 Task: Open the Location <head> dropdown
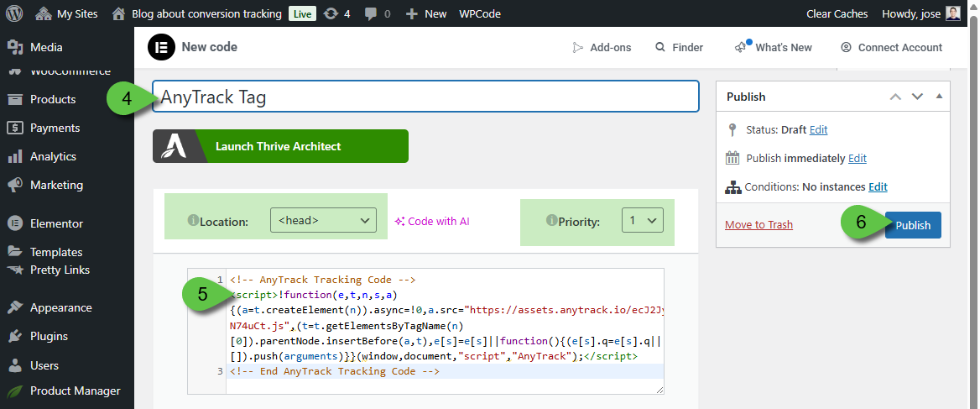pos(323,220)
